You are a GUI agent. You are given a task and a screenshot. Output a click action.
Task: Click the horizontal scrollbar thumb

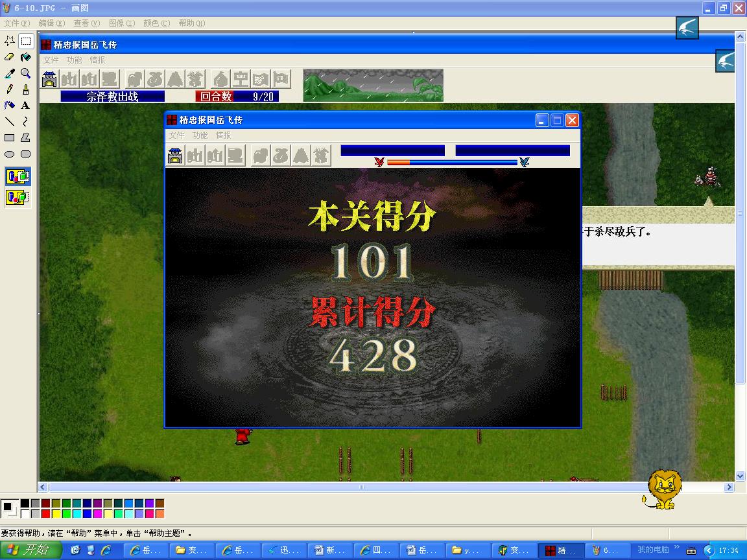point(362,487)
